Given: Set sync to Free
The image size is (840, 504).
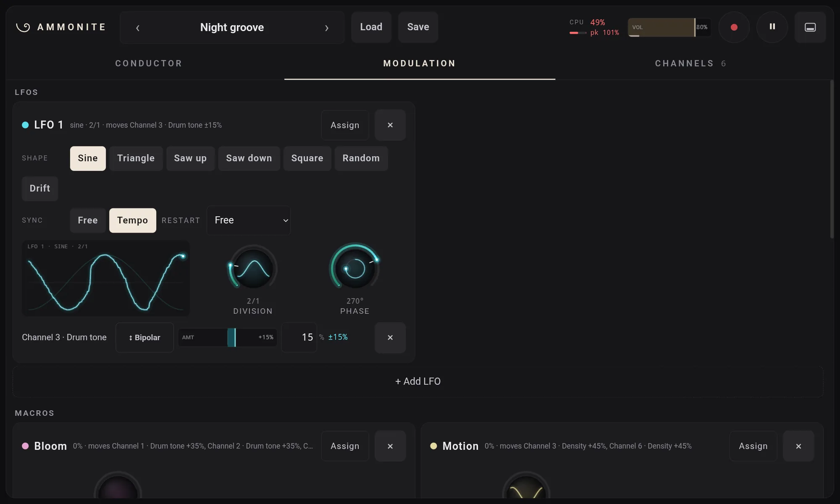Looking at the screenshot, I should coord(88,220).
